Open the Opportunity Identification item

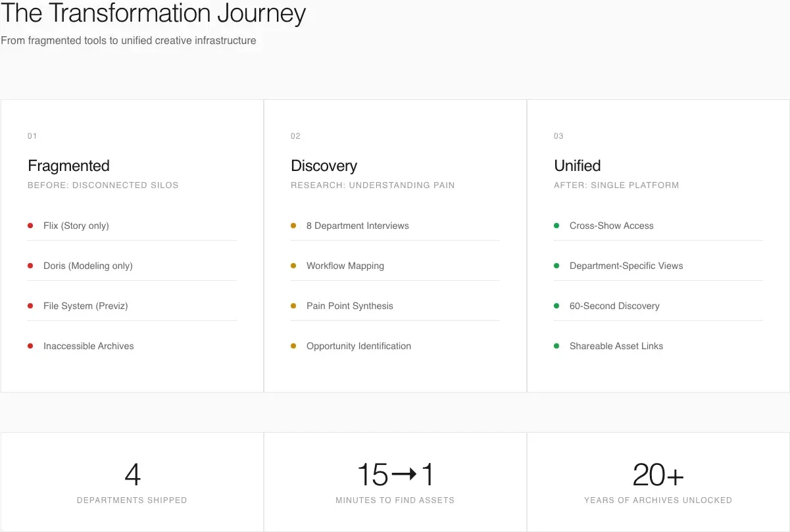pyautogui.click(x=358, y=345)
